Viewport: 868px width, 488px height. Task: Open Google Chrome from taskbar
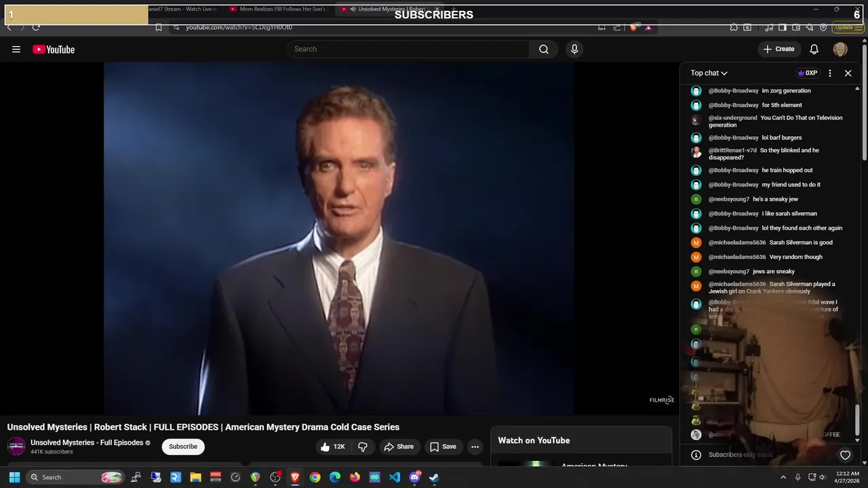click(315, 477)
